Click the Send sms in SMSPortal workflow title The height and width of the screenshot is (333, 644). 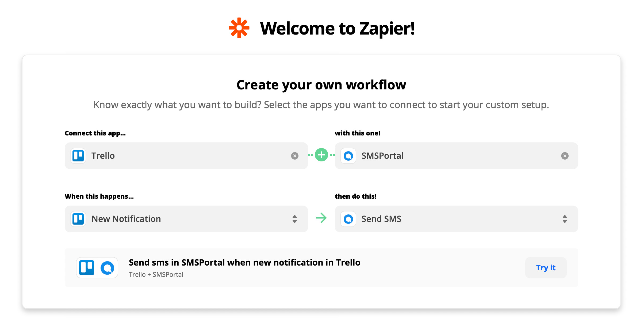pyautogui.click(x=244, y=263)
